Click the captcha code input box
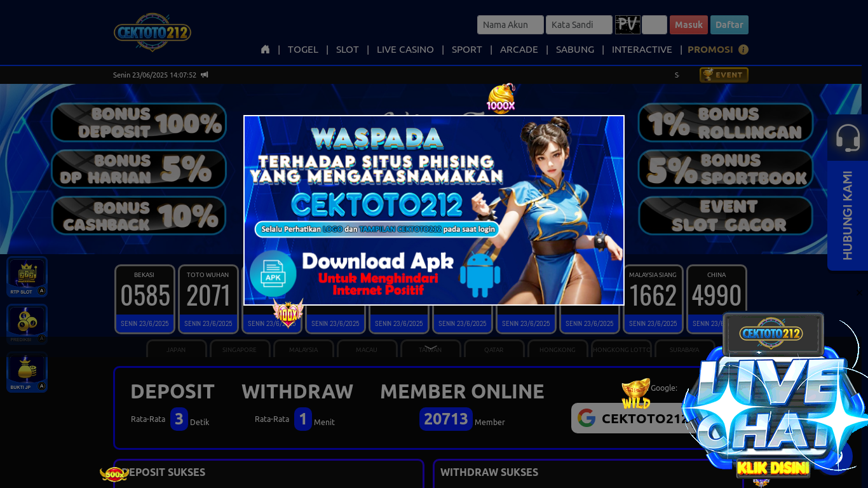The height and width of the screenshot is (488, 868). coord(654,25)
